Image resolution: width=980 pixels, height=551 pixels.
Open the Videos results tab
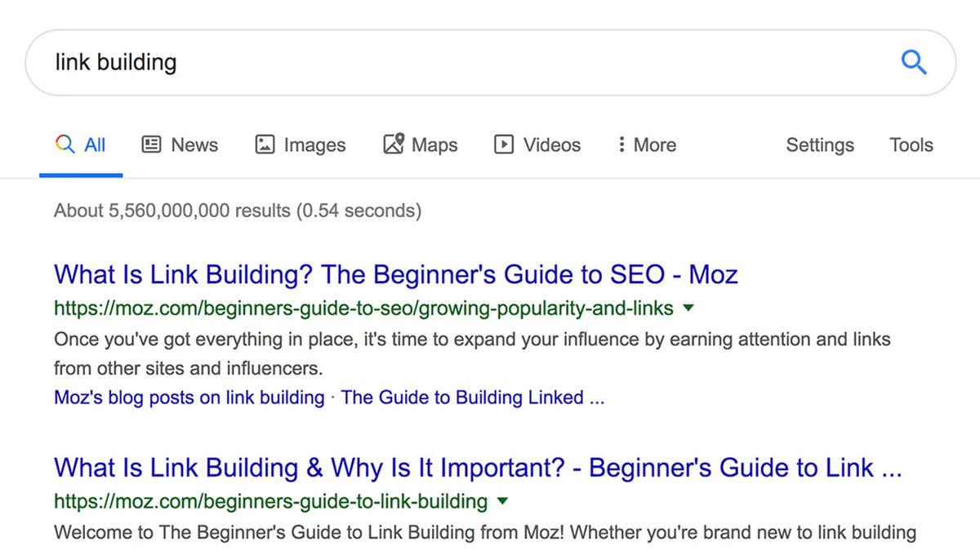(x=550, y=144)
